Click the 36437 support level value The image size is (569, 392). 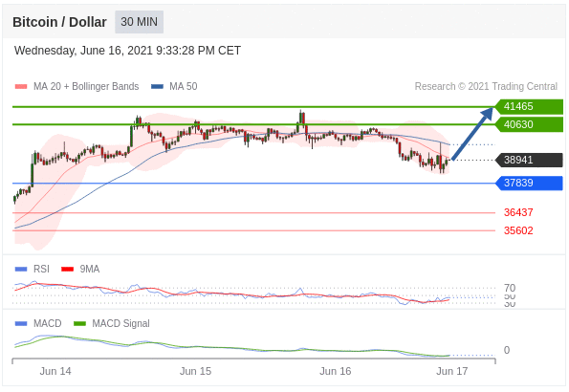pos(518,212)
